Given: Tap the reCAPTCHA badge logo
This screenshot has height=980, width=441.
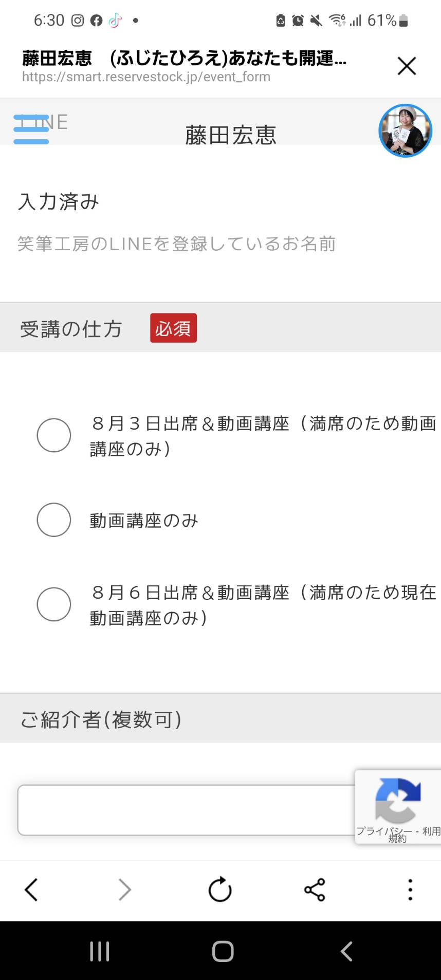Looking at the screenshot, I should [x=398, y=800].
